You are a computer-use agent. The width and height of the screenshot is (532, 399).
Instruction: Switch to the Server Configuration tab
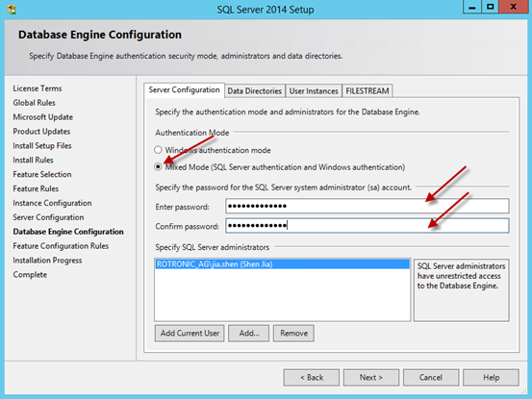185,90
